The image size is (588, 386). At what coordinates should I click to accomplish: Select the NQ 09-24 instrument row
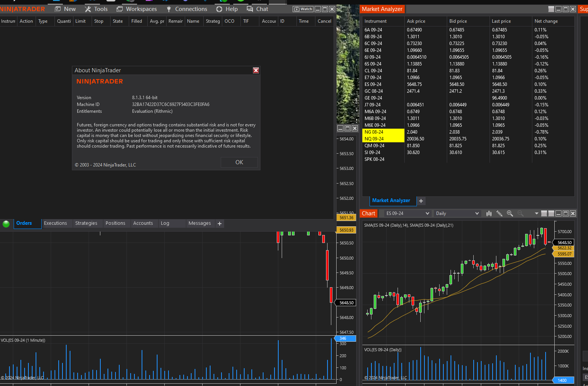(x=468, y=139)
